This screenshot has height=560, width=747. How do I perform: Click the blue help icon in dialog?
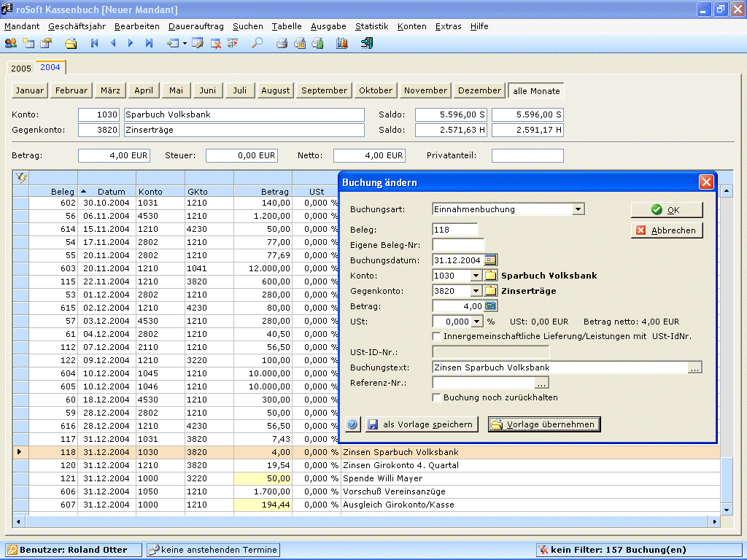[352, 424]
